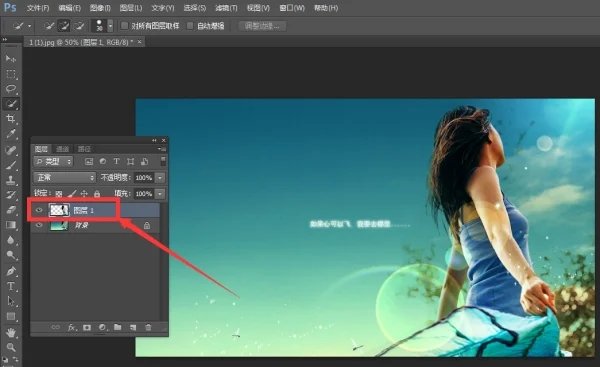The image size is (600, 367).
Task: Select the Crop tool
Action: point(11,119)
